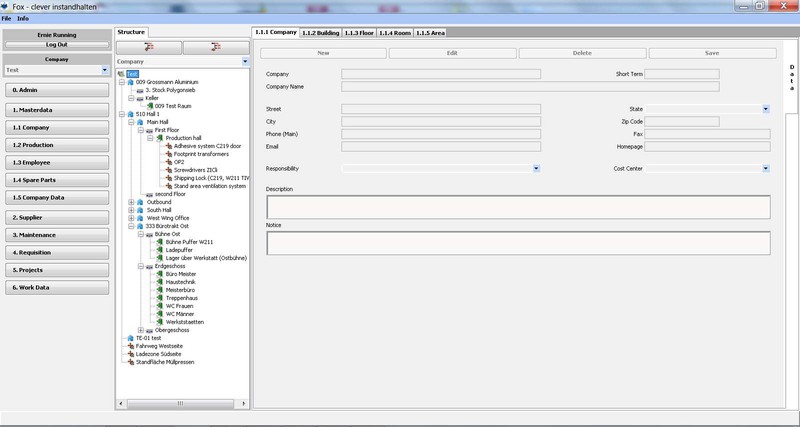This screenshot has height=427, width=800.
Task: Switch to the 1.1.2 Building tab
Action: (321, 32)
